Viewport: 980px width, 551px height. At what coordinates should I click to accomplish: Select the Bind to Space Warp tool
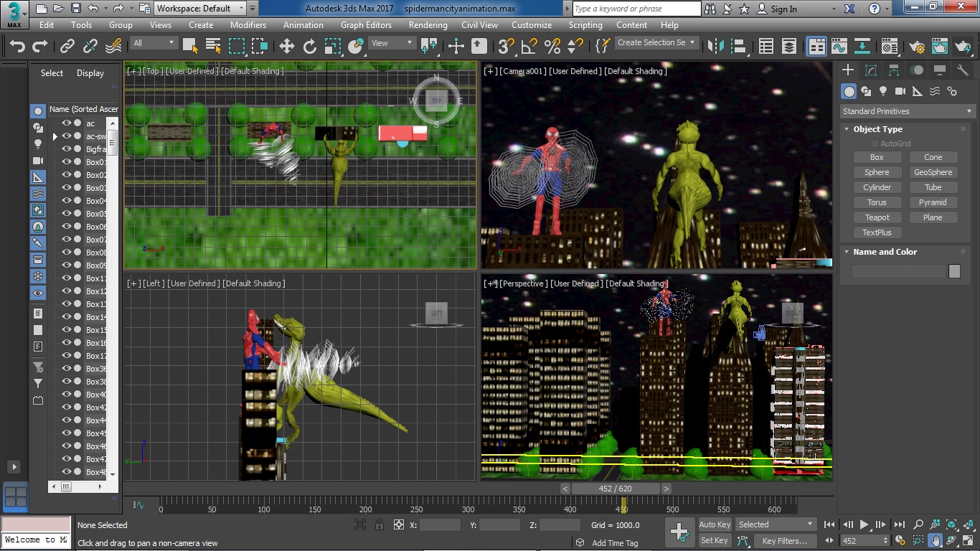point(113,47)
